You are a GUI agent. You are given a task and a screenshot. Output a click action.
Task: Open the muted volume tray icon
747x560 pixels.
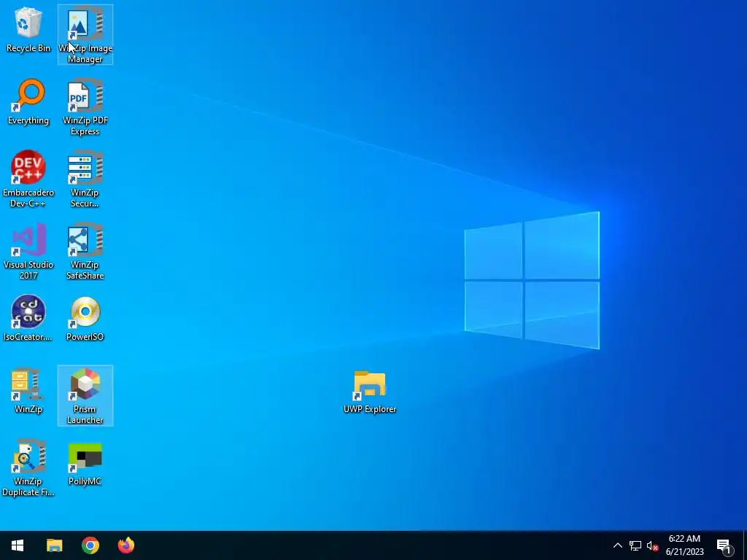coord(652,545)
